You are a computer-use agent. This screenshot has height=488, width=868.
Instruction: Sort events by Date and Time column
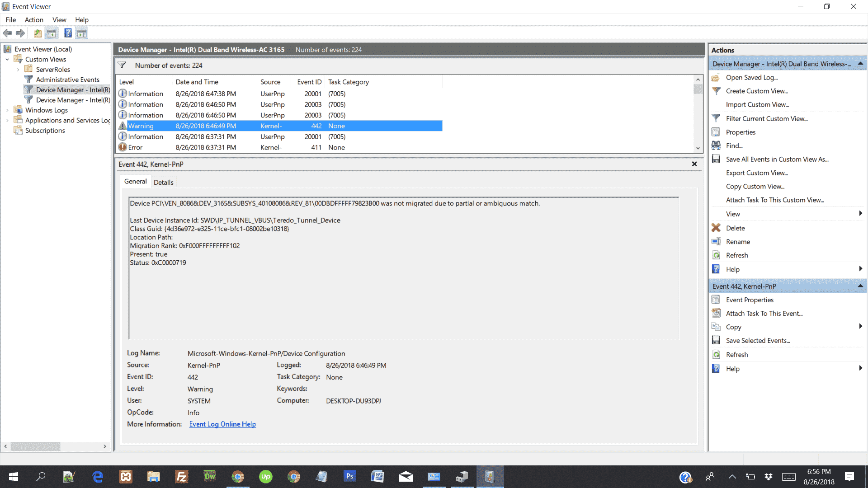[x=214, y=82]
